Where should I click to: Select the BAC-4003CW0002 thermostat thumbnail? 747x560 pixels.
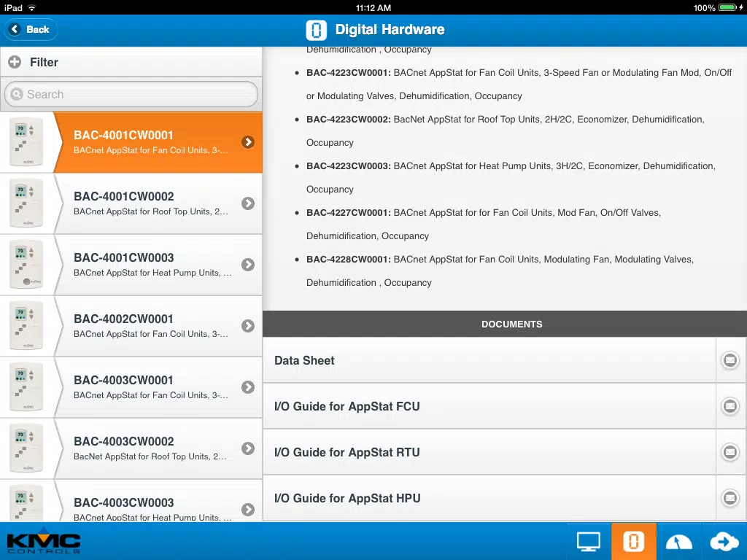(26, 448)
